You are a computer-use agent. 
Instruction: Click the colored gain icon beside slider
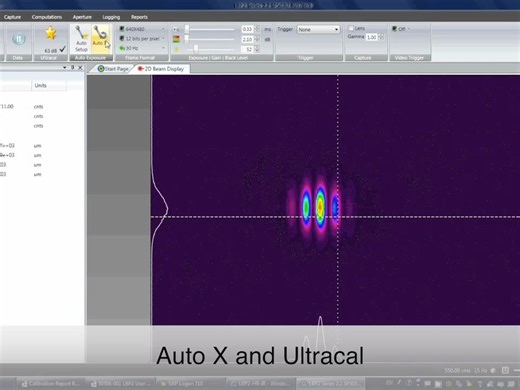[x=176, y=39]
